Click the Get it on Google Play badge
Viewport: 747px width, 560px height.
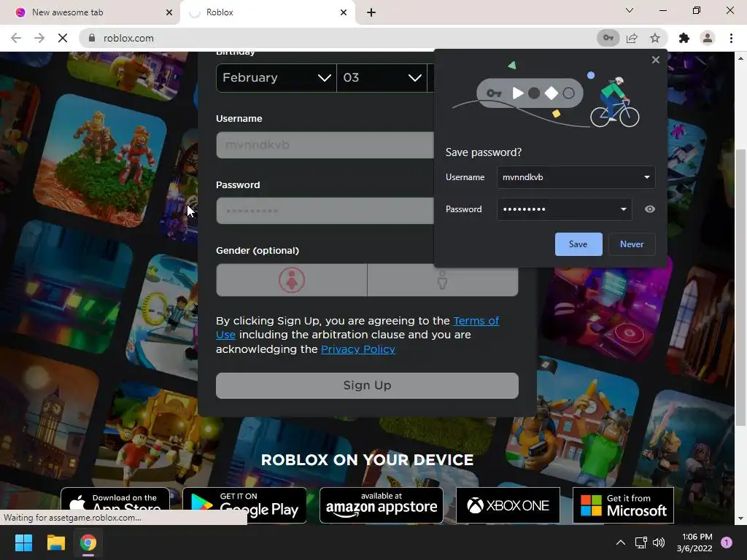244,505
